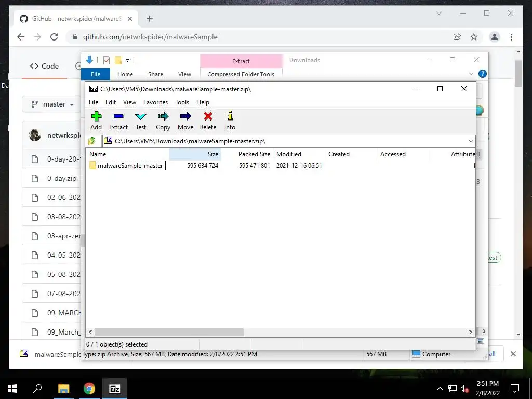Viewport: 532px width, 399px height.
Task: Click the Properties checkmark icon in Explorer title bar
Action: click(x=107, y=60)
